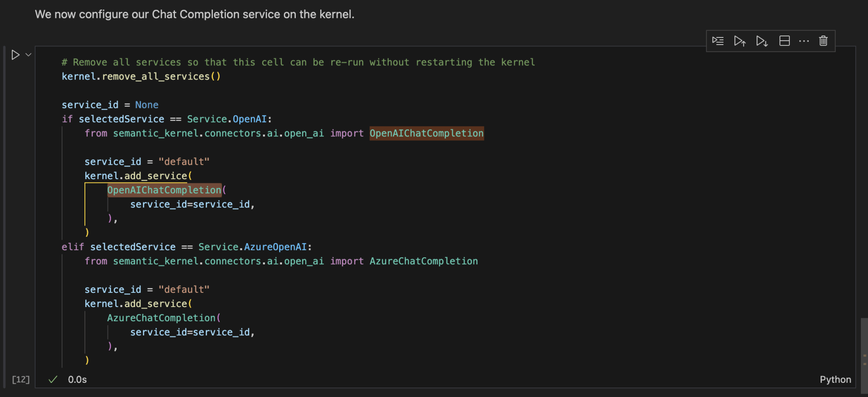The height and width of the screenshot is (397, 868).
Task: Open the Python cell language picker
Action: click(835, 379)
